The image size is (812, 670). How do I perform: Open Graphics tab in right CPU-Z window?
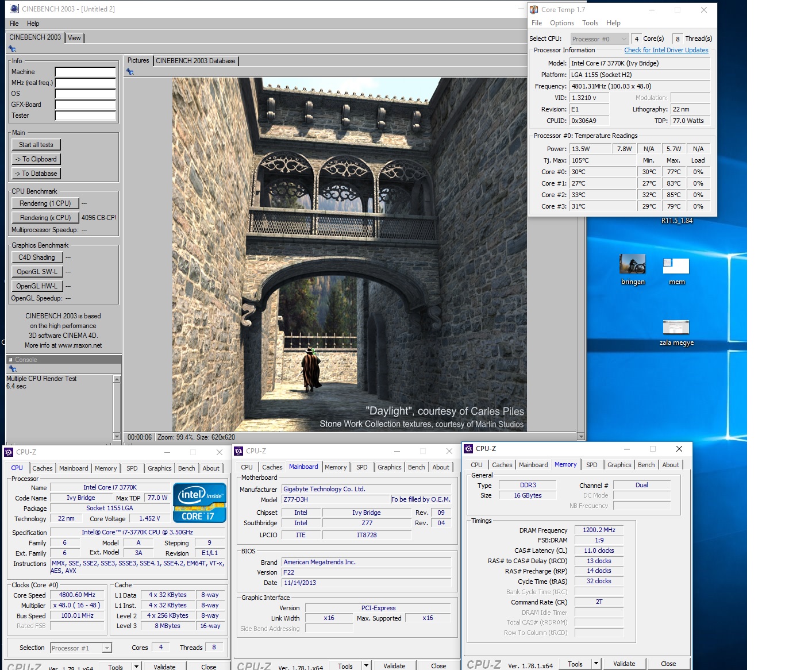pyautogui.click(x=619, y=465)
